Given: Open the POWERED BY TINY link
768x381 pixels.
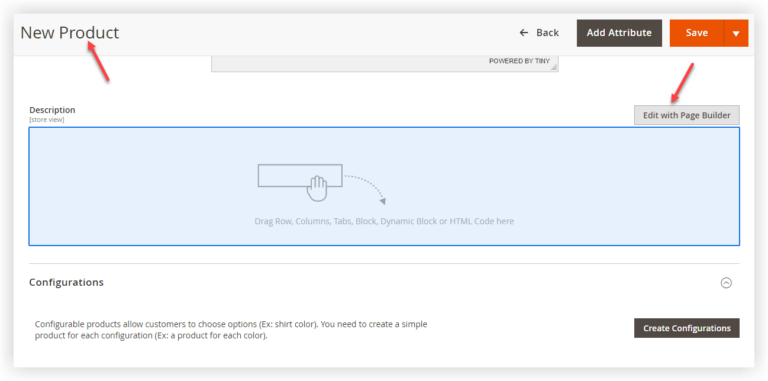Looking at the screenshot, I should click(519, 61).
